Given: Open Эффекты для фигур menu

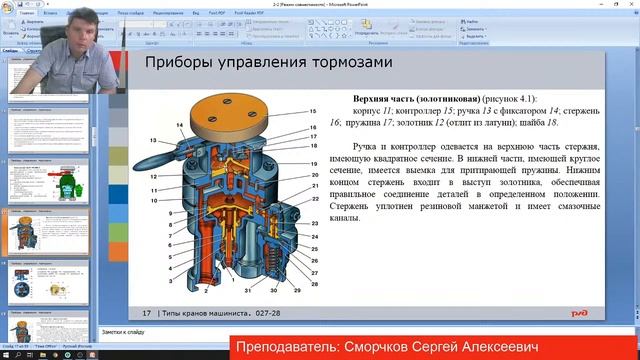Looking at the screenshot, I should 431,36.
